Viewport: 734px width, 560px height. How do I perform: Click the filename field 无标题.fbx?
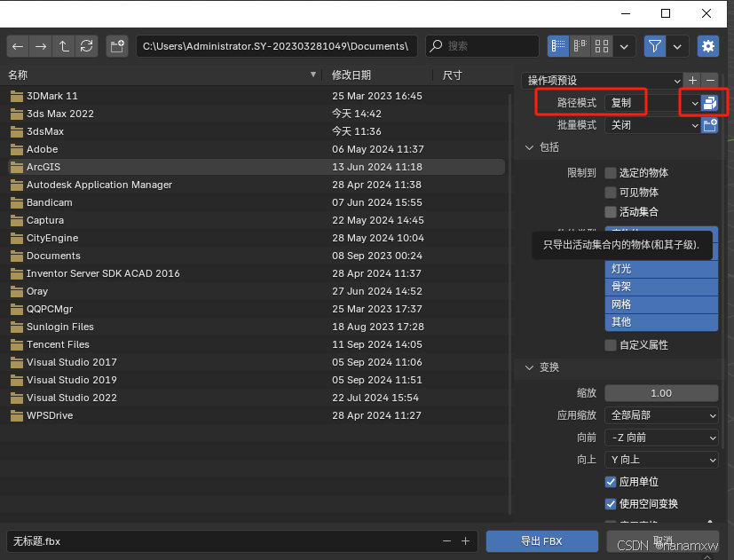pyautogui.click(x=242, y=541)
